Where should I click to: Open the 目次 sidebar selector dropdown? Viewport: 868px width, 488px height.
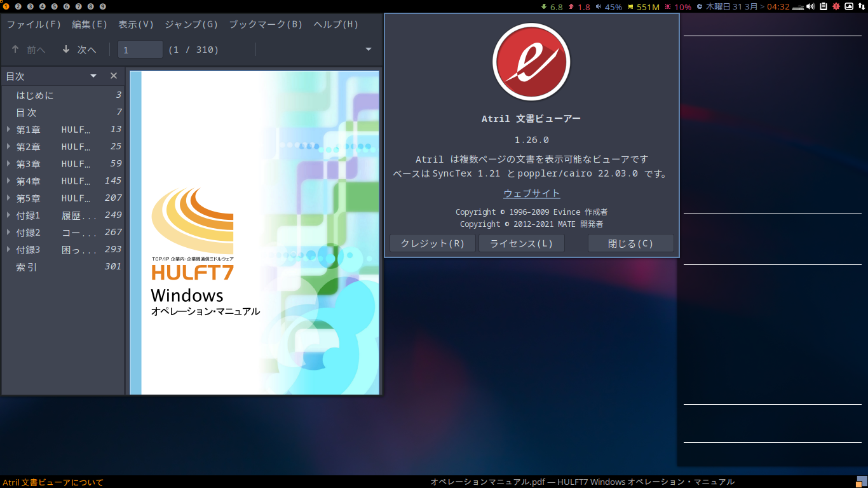click(x=93, y=76)
